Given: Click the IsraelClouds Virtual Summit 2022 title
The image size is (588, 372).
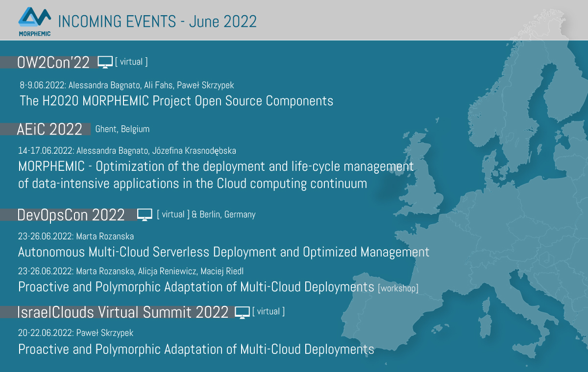Looking at the screenshot, I should (123, 312).
